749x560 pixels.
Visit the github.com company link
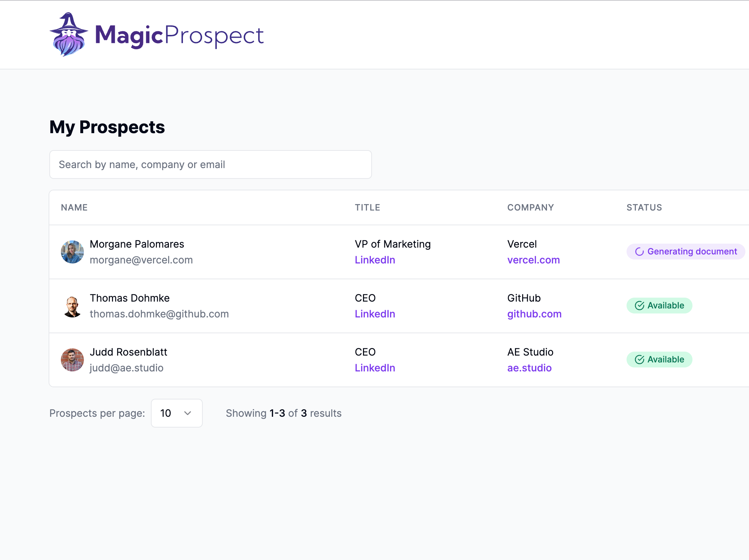click(x=534, y=314)
